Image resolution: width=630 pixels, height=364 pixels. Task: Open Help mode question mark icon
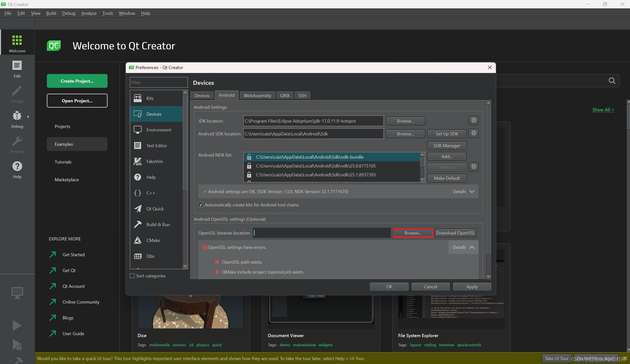(x=17, y=166)
